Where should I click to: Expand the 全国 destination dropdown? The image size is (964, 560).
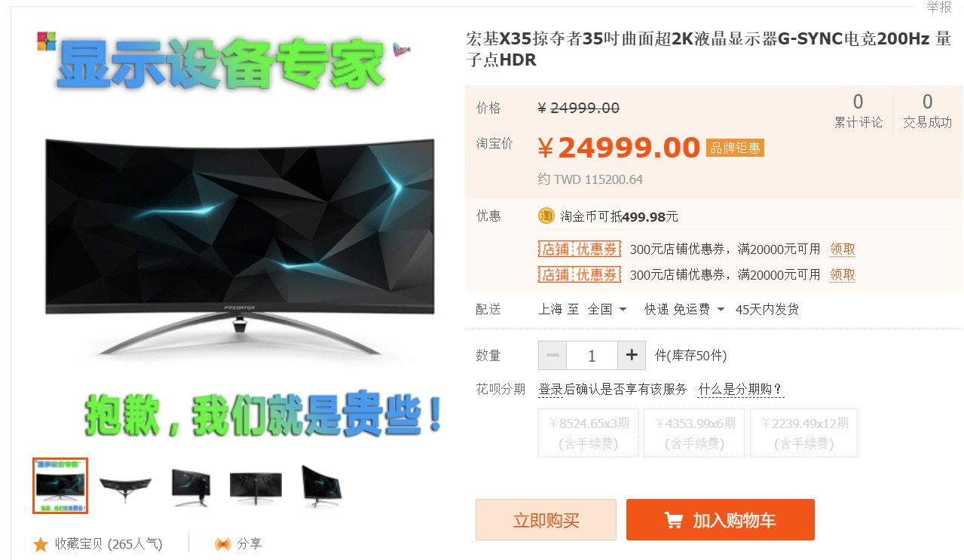pos(607,310)
